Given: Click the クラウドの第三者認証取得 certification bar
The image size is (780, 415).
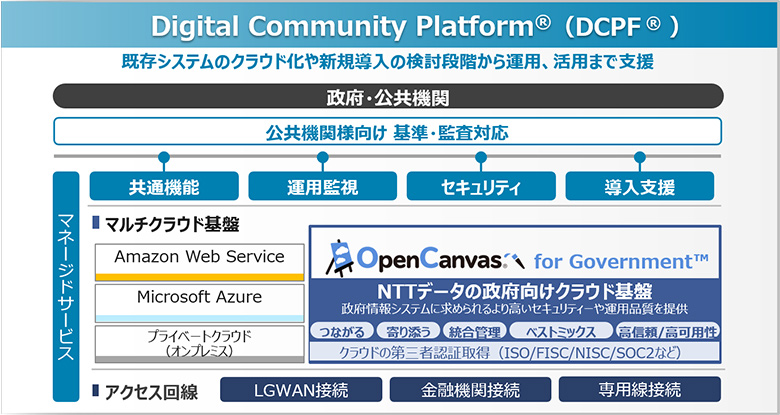Looking at the screenshot, I should point(515,352).
